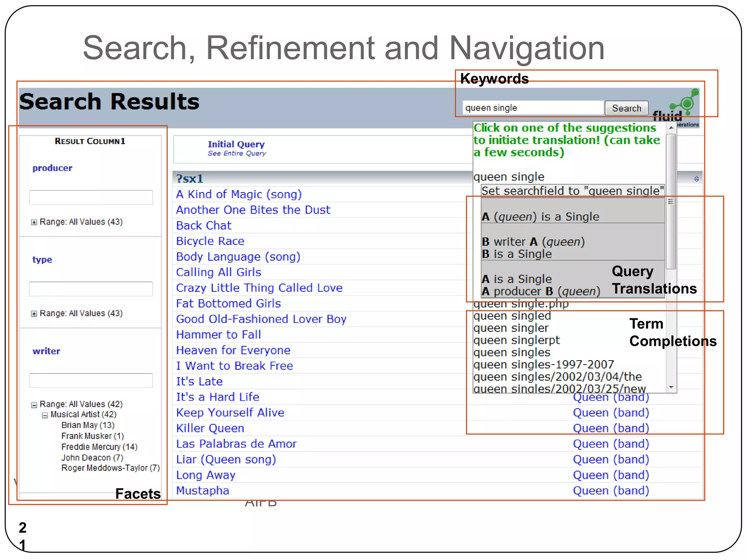Open the See Entire Query link

coord(237,153)
